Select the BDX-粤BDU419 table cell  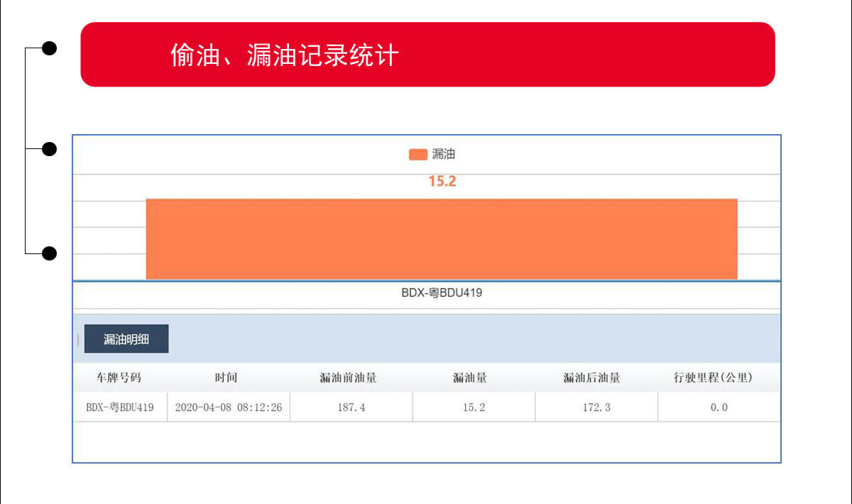click(120, 407)
